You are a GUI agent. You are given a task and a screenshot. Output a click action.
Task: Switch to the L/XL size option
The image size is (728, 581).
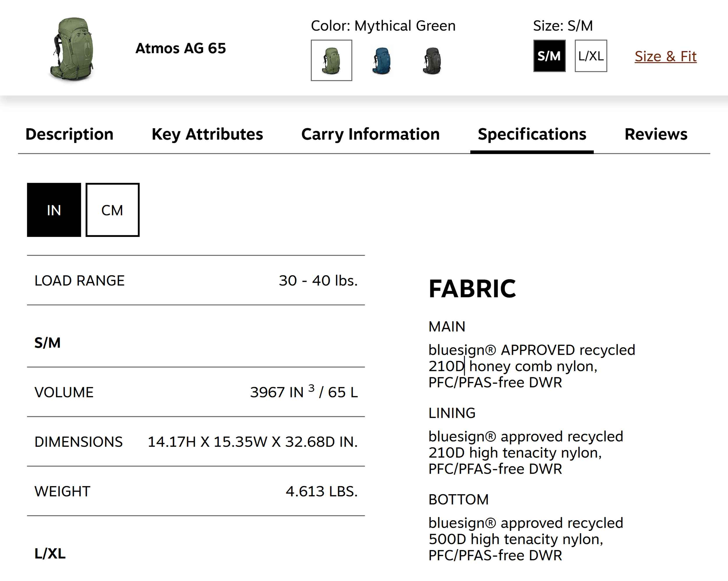[x=591, y=56]
